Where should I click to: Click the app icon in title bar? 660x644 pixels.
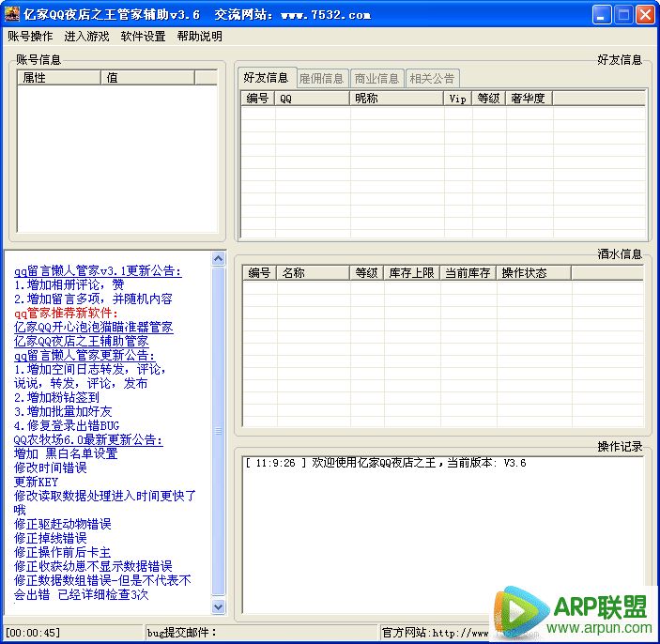[x=12, y=15]
